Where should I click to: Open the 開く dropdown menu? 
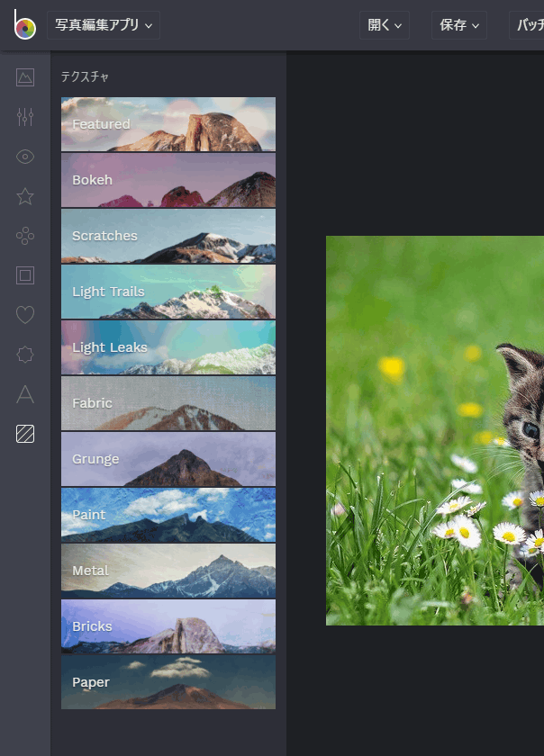385,25
